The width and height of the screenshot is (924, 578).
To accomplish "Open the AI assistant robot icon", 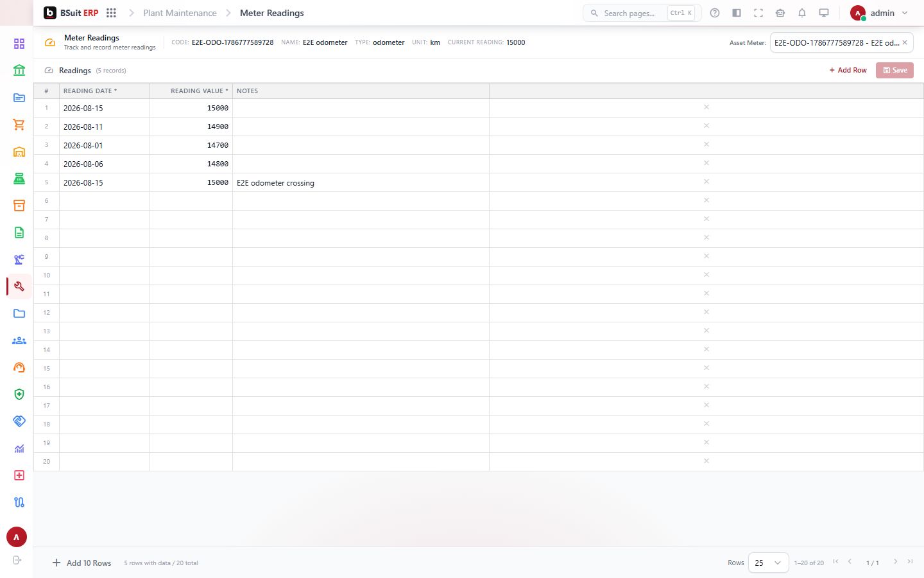I will coord(780,13).
